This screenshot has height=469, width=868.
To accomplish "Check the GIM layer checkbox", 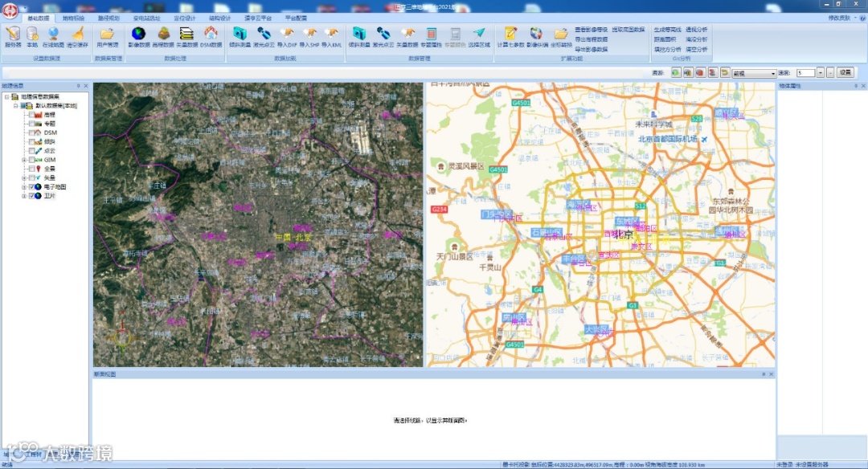I will [31, 160].
